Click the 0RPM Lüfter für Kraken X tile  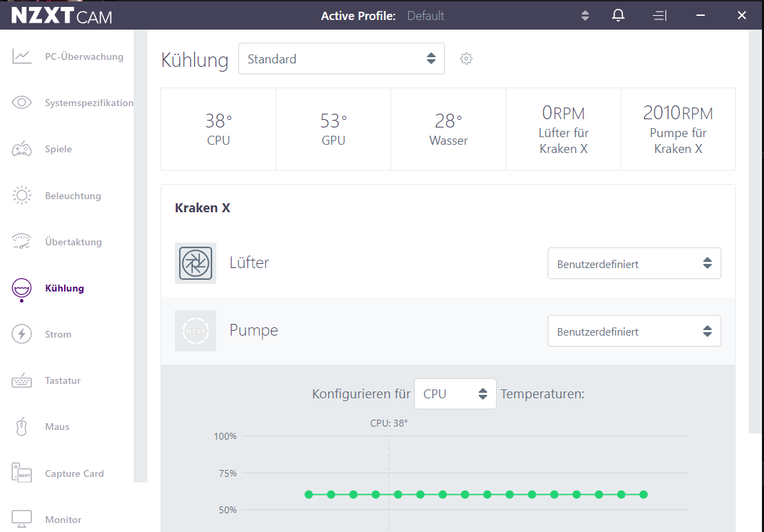tap(564, 129)
